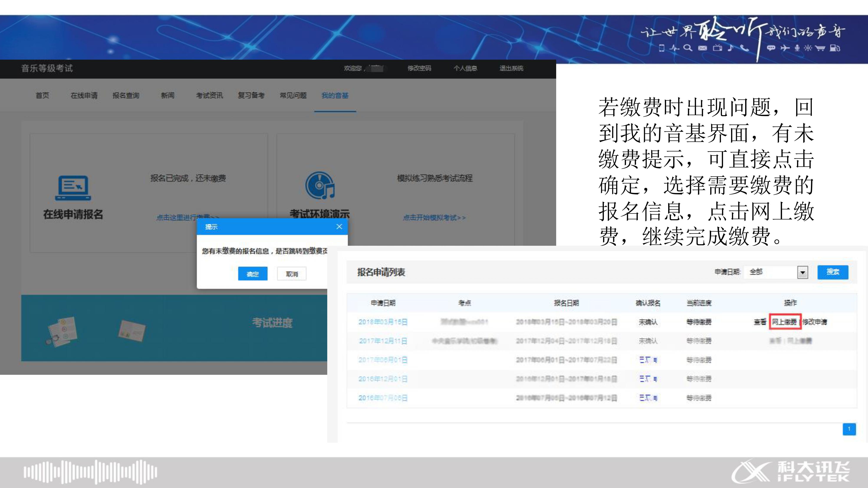Close the 提示 dialog with X
This screenshot has height=488, width=868.
coord(339,227)
